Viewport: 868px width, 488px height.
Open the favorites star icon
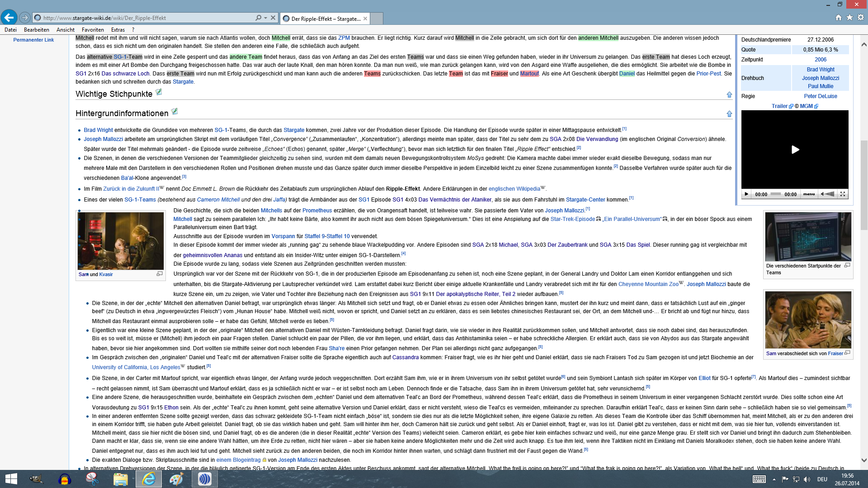849,18
